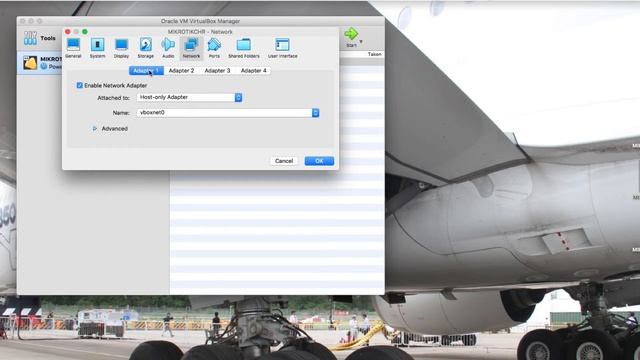
Task: Confirm settings with the OK button
Action: coord(319,161)
